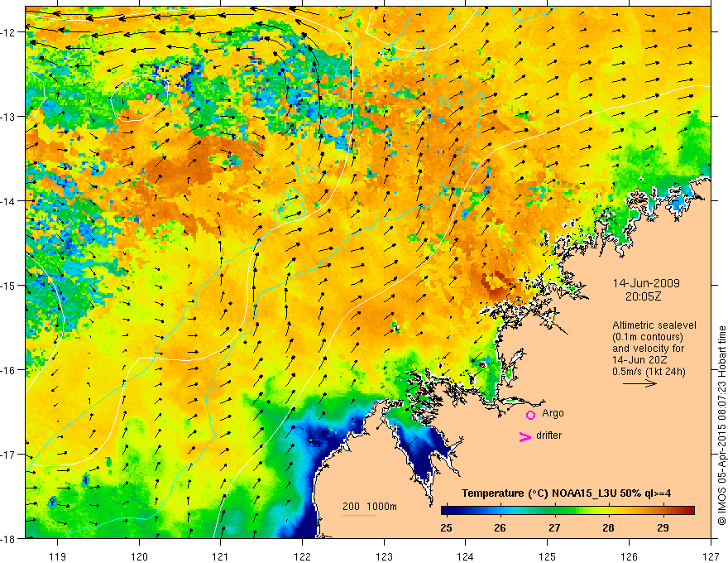The width and height of the screenshot is (728, 563).
Task: Click the latitude axis label -16
Action: [9, 370]
